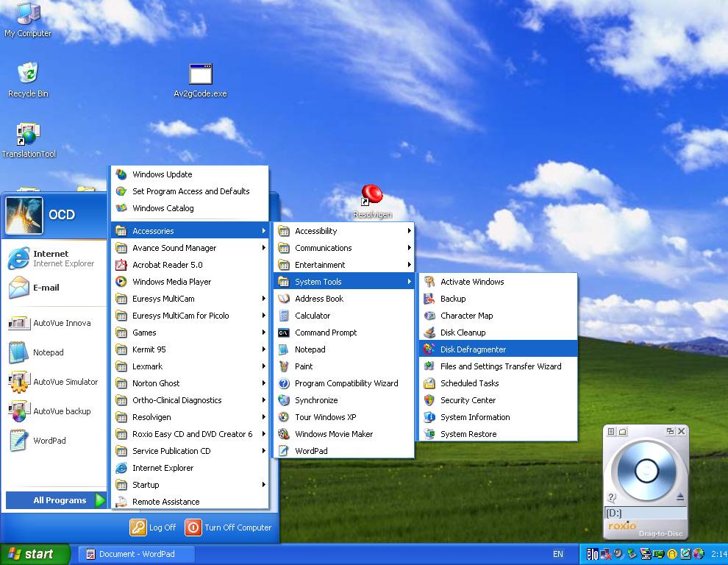Viewport: 728px width, 565px height.
Task: Click the EN language indicator
Action: [557, 554]
